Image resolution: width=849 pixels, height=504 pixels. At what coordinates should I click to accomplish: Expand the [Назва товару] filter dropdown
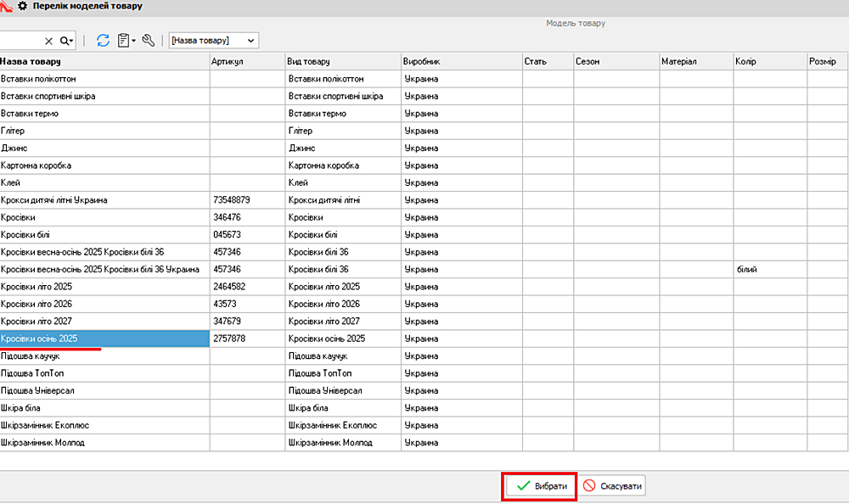(214, 41)
